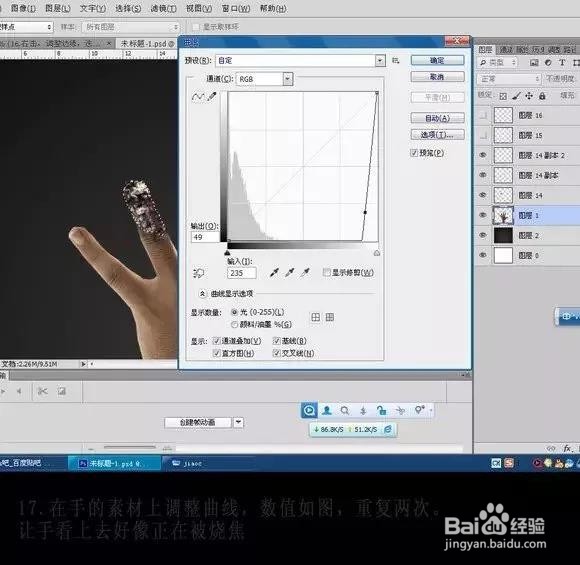This screenshot has width=580, height=565.
Task: Open the Photoshop taskbar button 未标题-1.psd
Action: pyautogui.click(x=114, y=463)
